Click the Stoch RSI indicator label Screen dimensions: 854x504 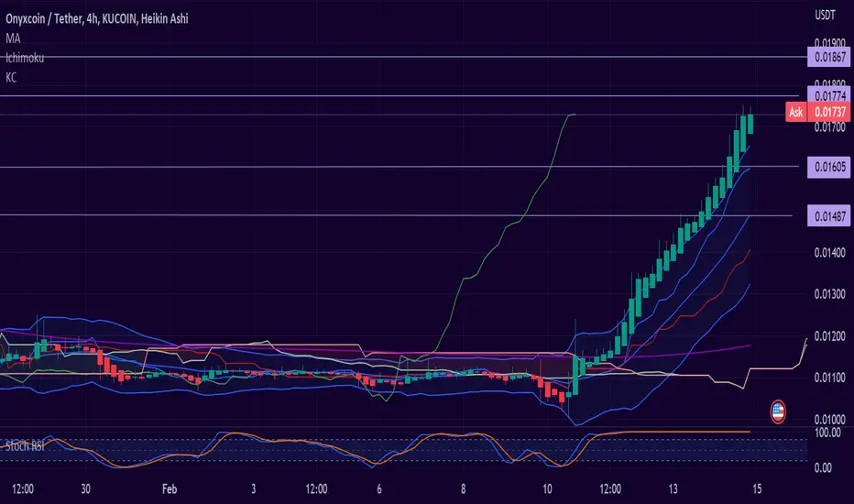tap(25, 446)
